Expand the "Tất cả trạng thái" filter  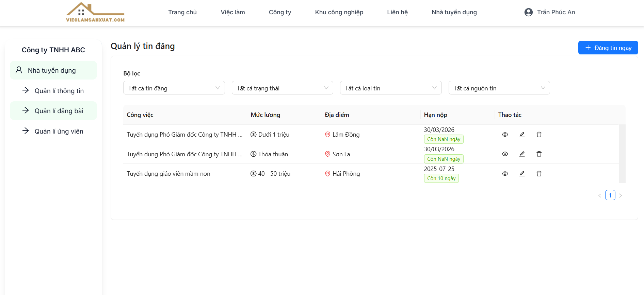[282, 88]
